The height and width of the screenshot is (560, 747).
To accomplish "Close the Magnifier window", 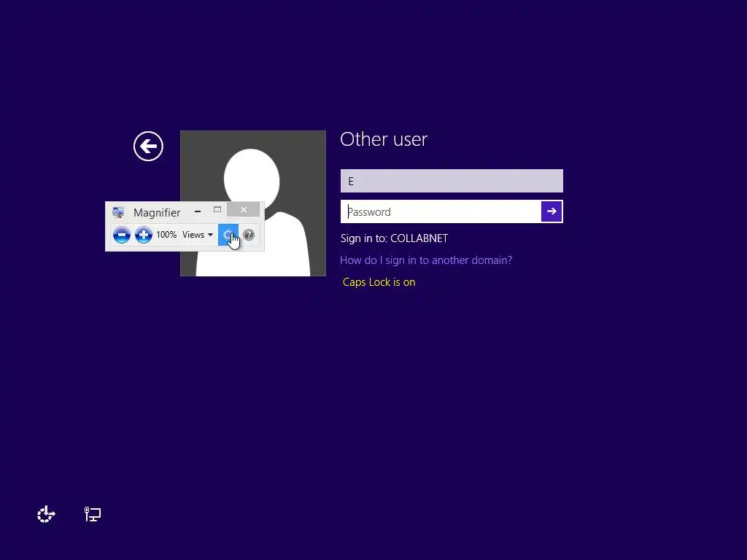I will coord(244,209).
